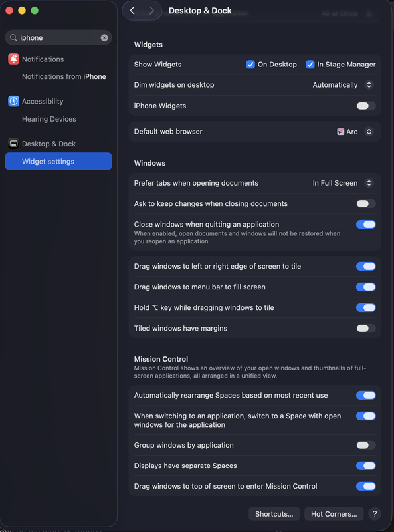The width and height of the screenshot is (394, 532).
Task: Open the Shortcuts… button
Action: (274, 514)
